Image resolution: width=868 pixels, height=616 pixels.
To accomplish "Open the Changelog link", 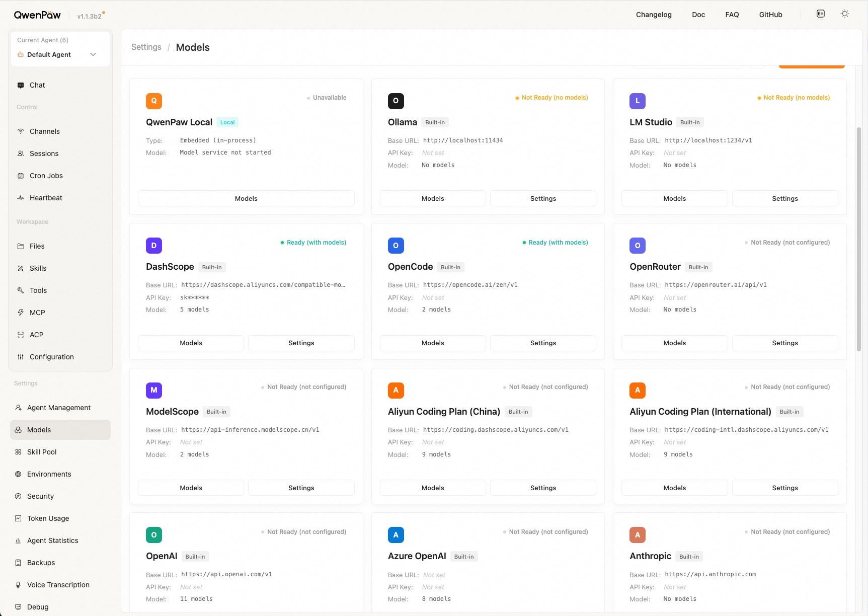I will click(x=654, y=15).
